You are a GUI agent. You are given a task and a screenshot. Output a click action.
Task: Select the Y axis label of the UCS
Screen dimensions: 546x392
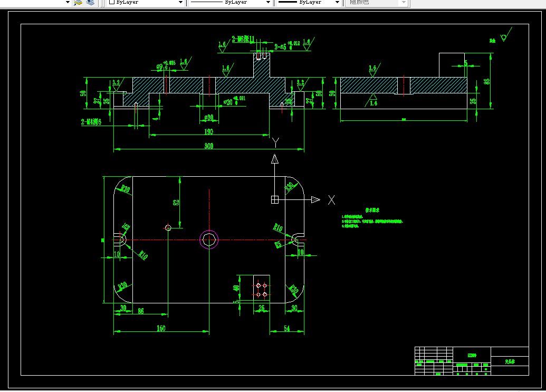coord(275,142)
